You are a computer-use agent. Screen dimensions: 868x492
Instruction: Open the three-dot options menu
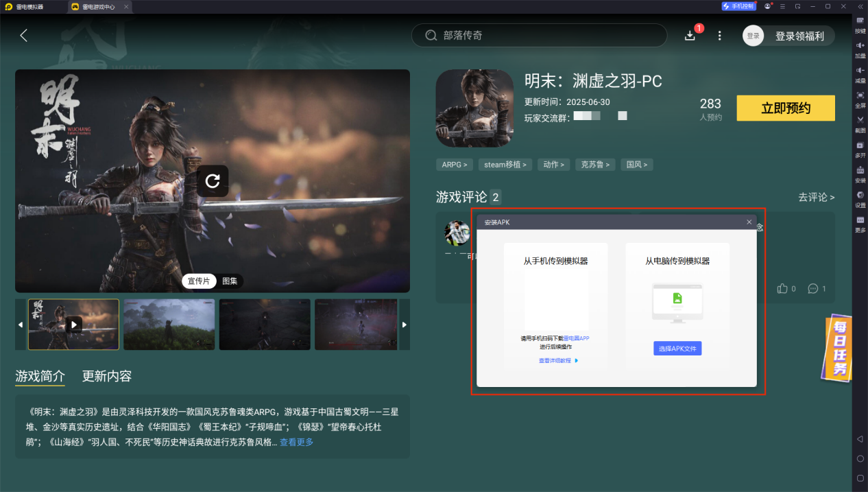(x=719, y=36)
